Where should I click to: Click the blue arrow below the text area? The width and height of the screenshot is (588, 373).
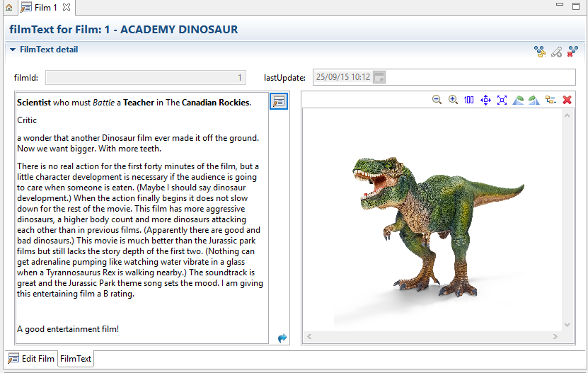pos(282,338)
